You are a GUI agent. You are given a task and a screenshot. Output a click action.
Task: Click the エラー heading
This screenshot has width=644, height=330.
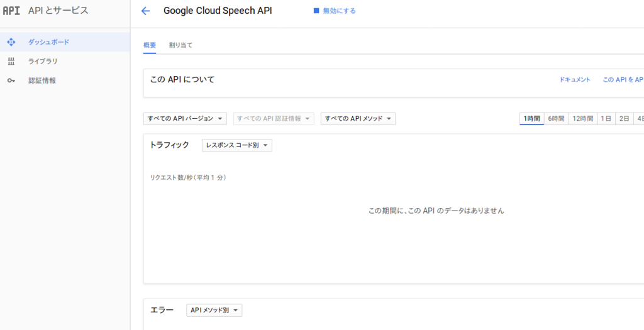tap(162, 310)
